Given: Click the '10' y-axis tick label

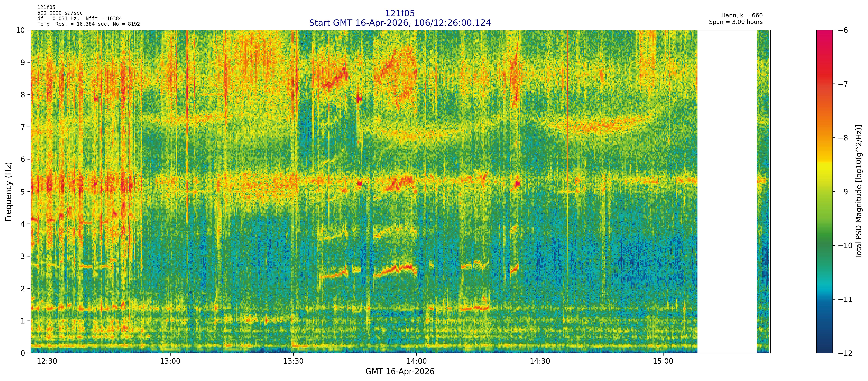Looking at the screenshot, I should point(20,30).
